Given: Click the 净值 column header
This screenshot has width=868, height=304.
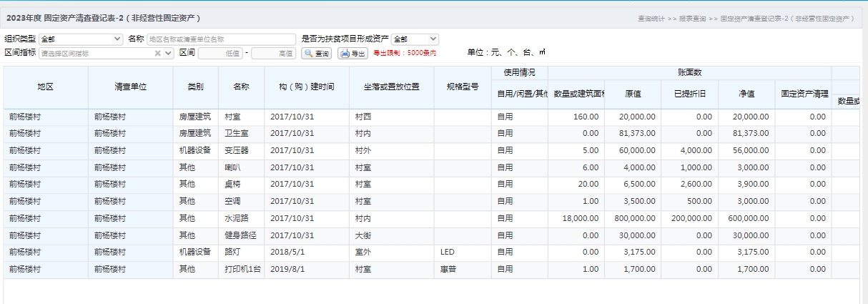Looking at the screenshot, I should tap(746, 94).
